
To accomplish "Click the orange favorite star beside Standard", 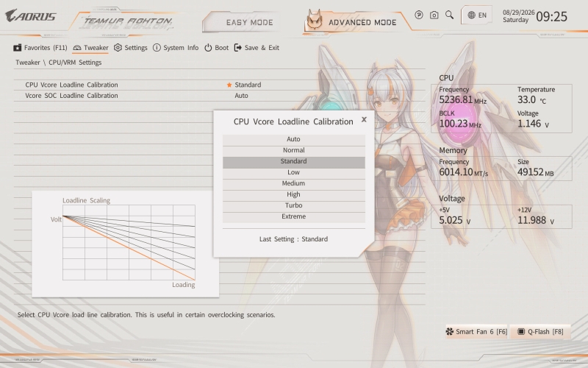I will pyautogui.click(x=229, y=85).
